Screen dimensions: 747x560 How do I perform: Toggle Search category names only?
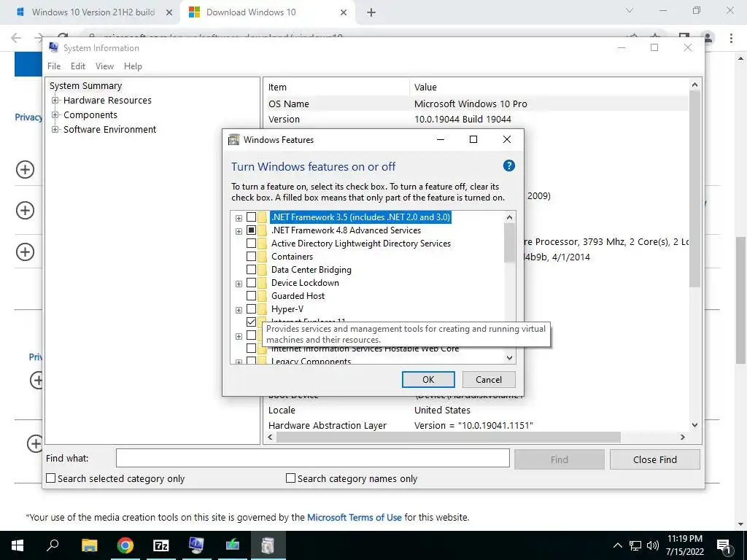[290, 478]
